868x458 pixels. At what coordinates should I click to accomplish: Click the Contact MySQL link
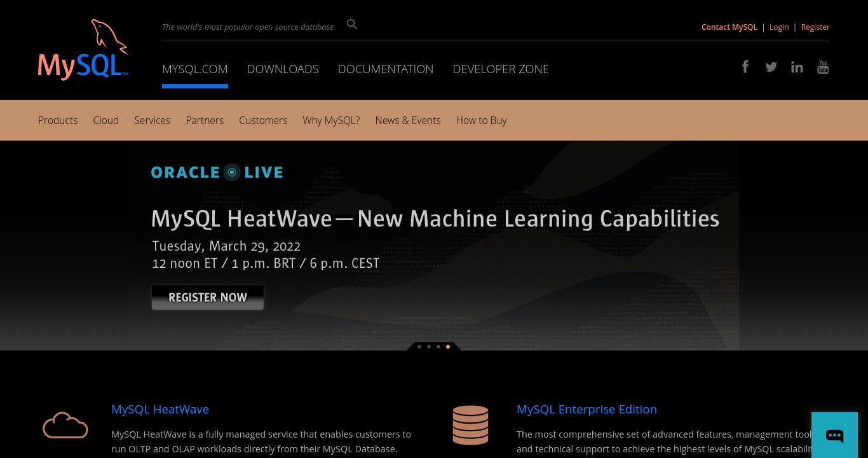pos(729,27)
